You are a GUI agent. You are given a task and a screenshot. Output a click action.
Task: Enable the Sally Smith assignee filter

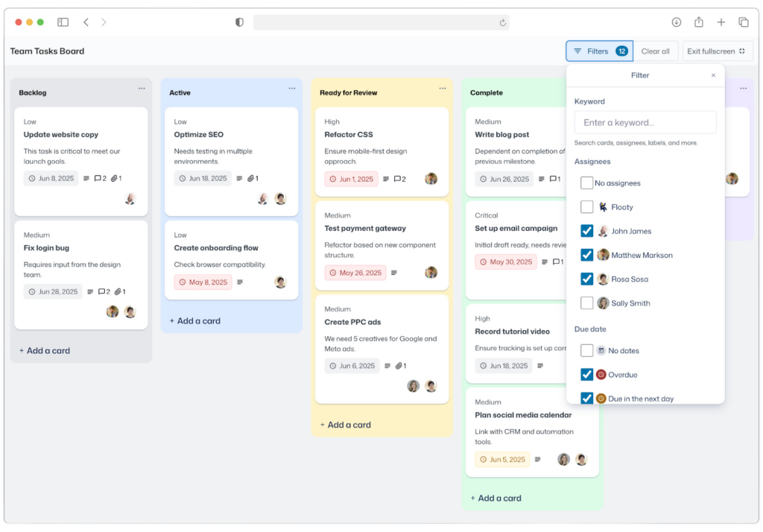point(587,303)
